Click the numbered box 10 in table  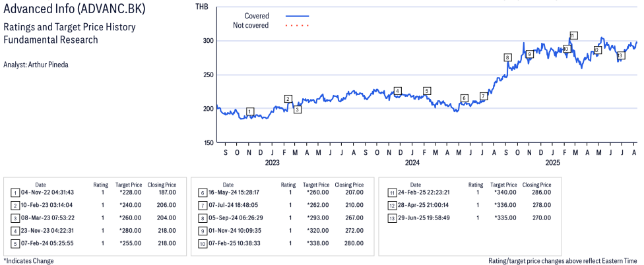pos(203,244)
